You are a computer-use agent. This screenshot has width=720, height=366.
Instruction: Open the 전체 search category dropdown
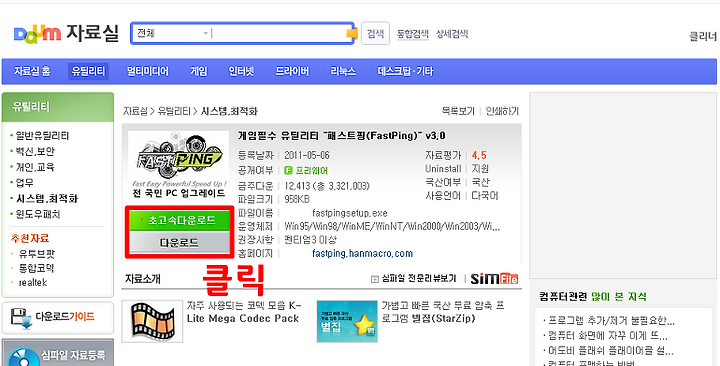pyautogui.click(x=172, y=34)
